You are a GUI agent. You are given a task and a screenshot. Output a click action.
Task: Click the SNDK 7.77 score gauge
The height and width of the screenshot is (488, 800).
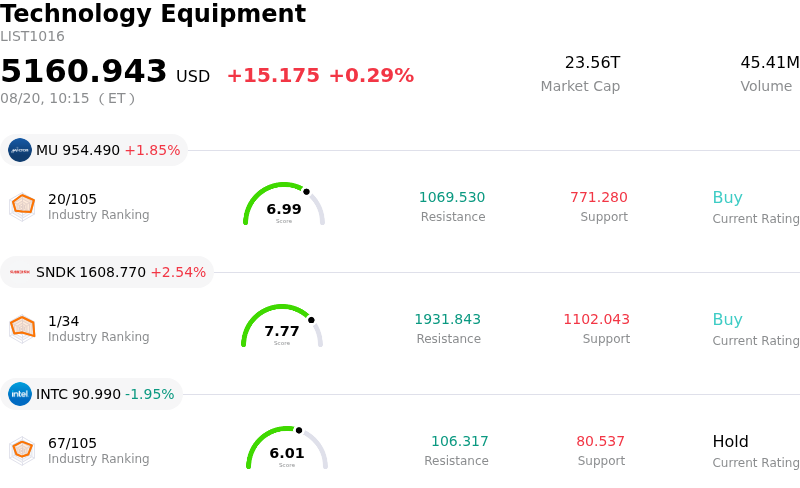coord(282,326)
